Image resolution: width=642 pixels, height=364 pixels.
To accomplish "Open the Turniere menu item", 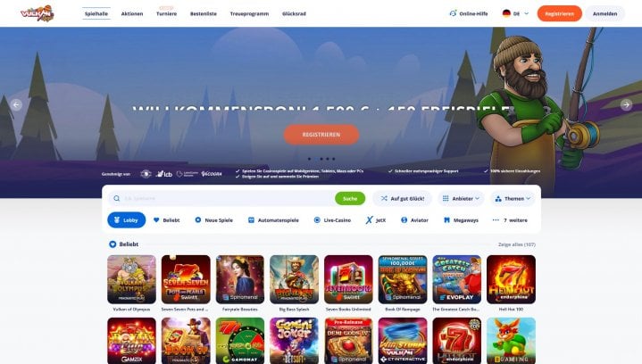I will [x=167, y=13].
